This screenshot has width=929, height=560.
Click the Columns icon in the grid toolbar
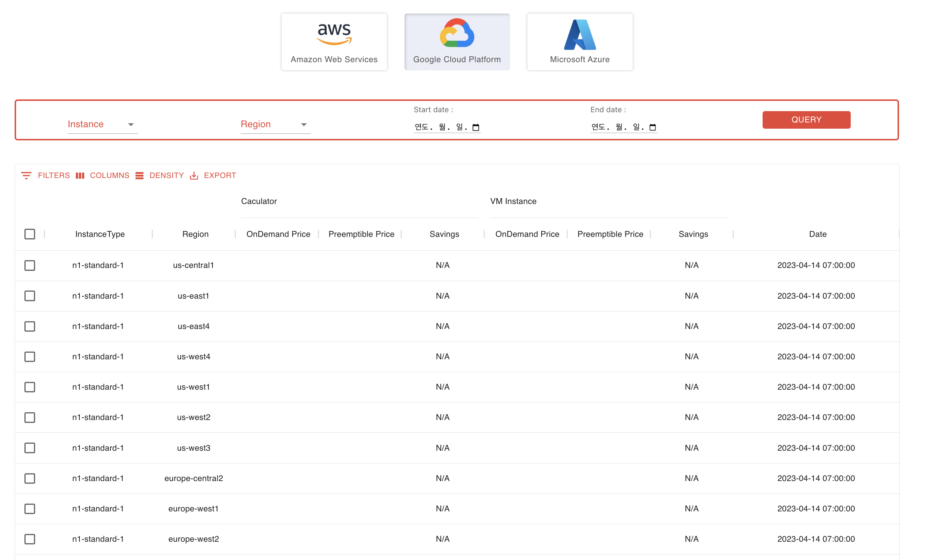pyautogui.click(x=80, y=175)
